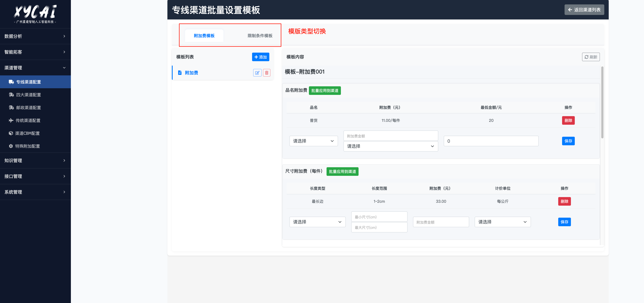
Task: Delete the 最长边 size surcharge row
Action: [x=564, y=201]
